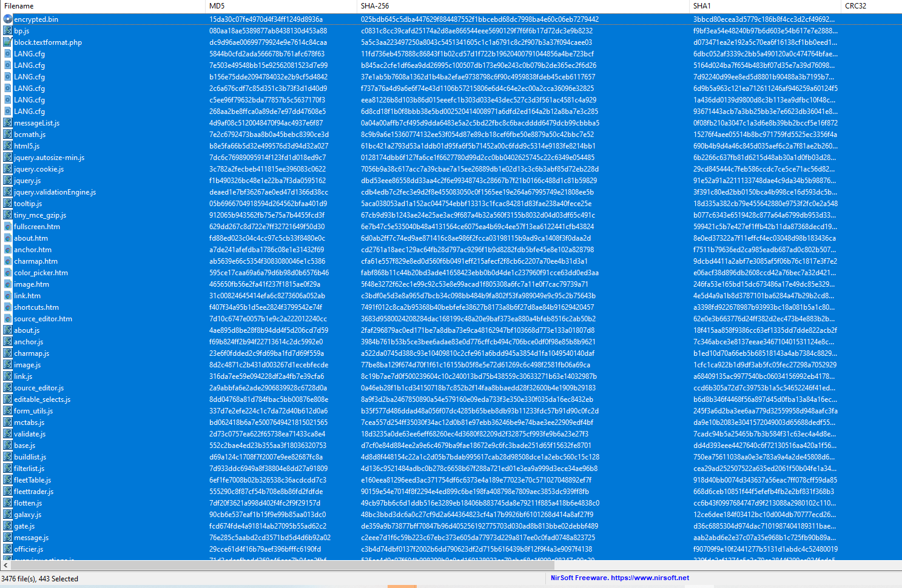Sort by the CRC32 column header

point(870,6)
